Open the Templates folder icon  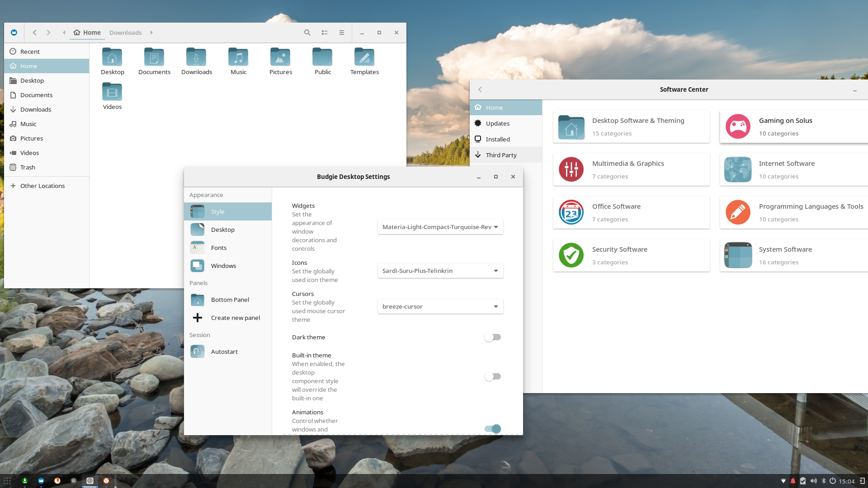pyautogui.click(x=364, y=57)
